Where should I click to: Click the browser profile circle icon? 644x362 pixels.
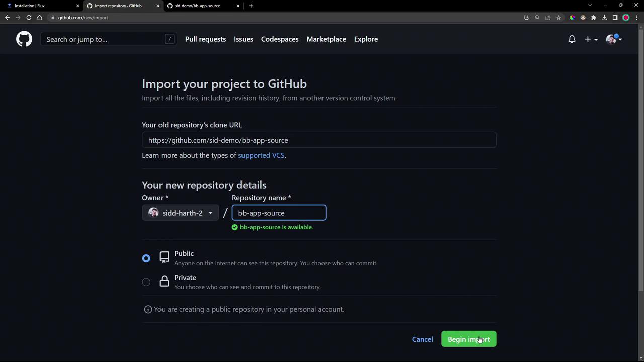click(626, 18)
